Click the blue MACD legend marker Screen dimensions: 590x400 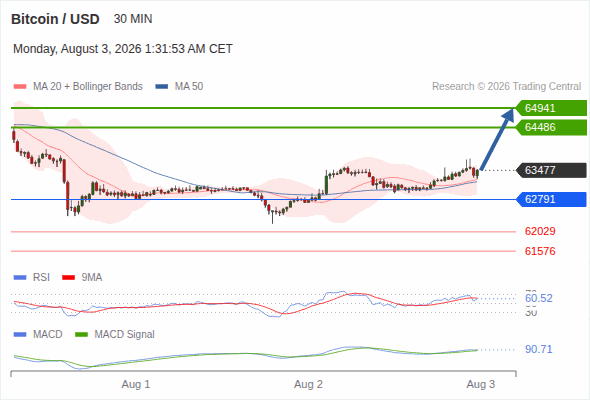(20, 335)
